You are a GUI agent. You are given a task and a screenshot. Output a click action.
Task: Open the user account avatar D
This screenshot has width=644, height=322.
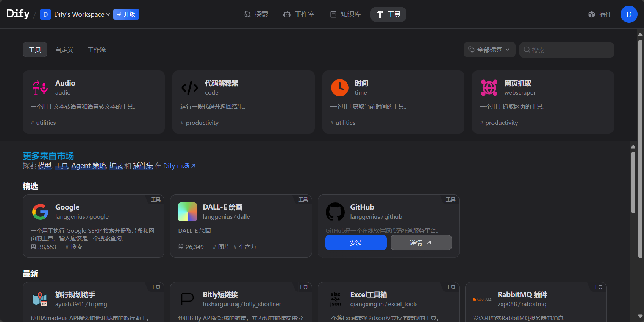(629, 14)
